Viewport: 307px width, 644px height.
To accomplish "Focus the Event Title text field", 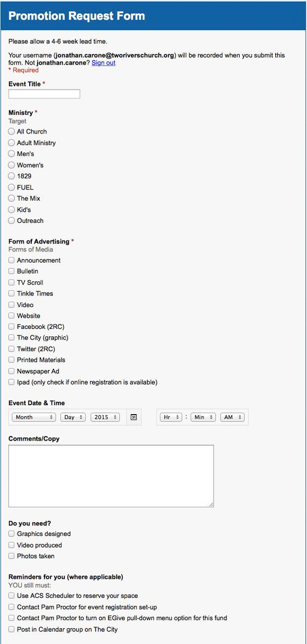I will tap(44, 94).
